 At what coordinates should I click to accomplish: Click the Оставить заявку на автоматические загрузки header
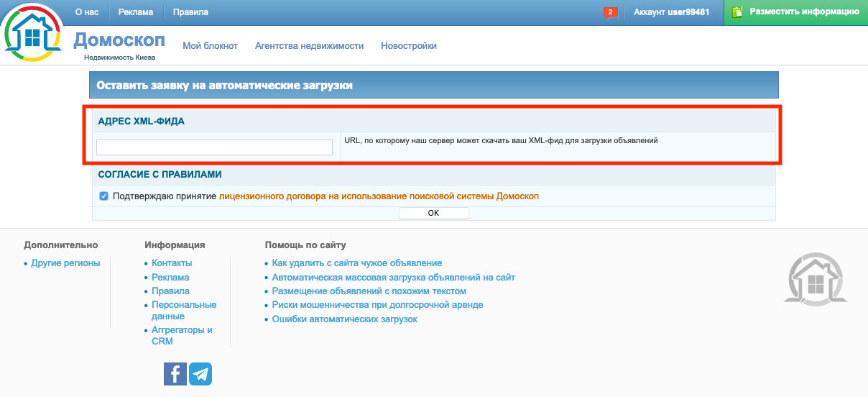[225, 85]
